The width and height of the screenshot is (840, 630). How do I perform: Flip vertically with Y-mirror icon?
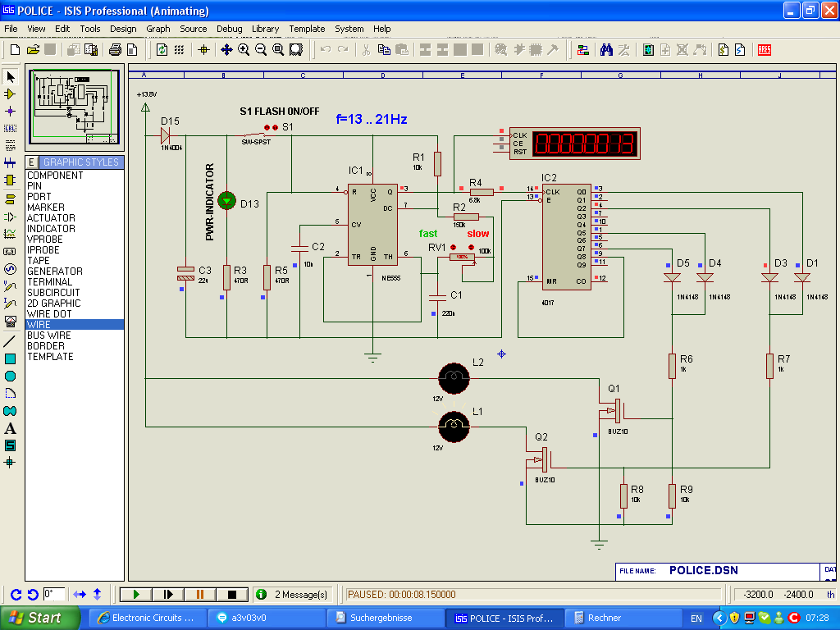click(x=97, y=595)
